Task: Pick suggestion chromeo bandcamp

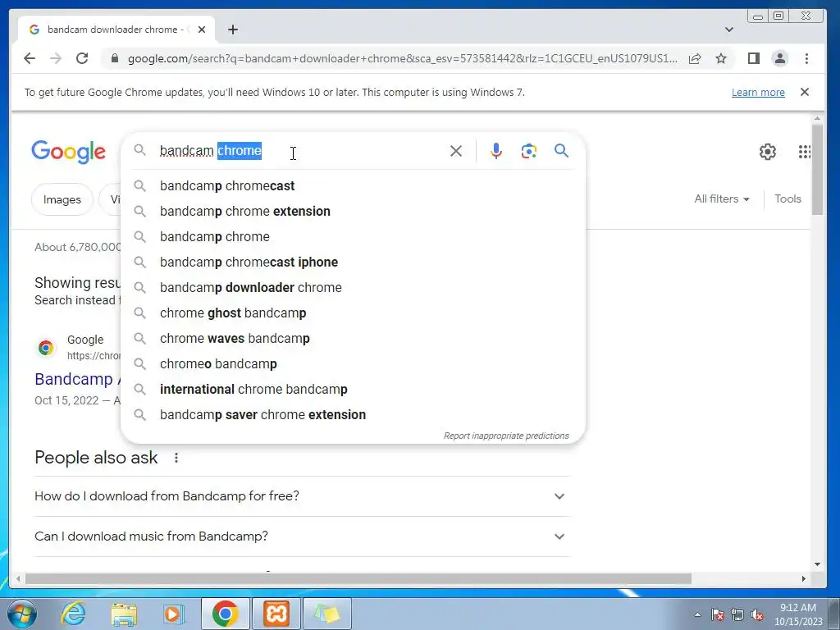Action: point(353,363)
